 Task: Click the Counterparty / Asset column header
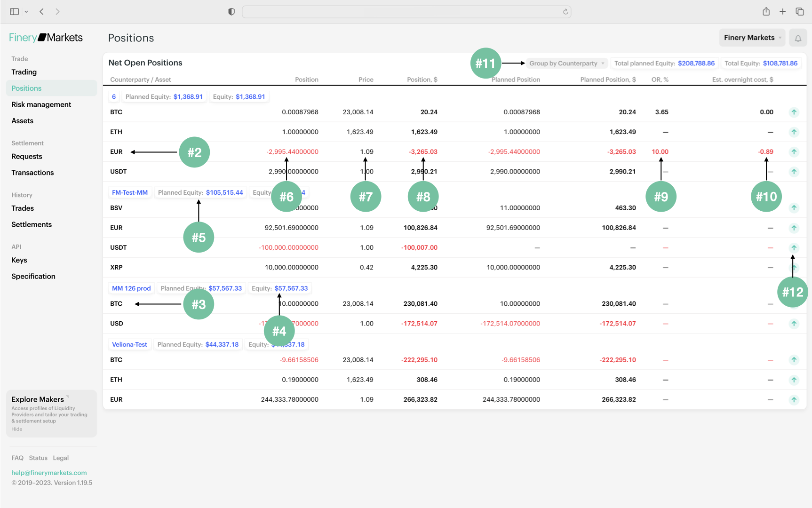140,79
